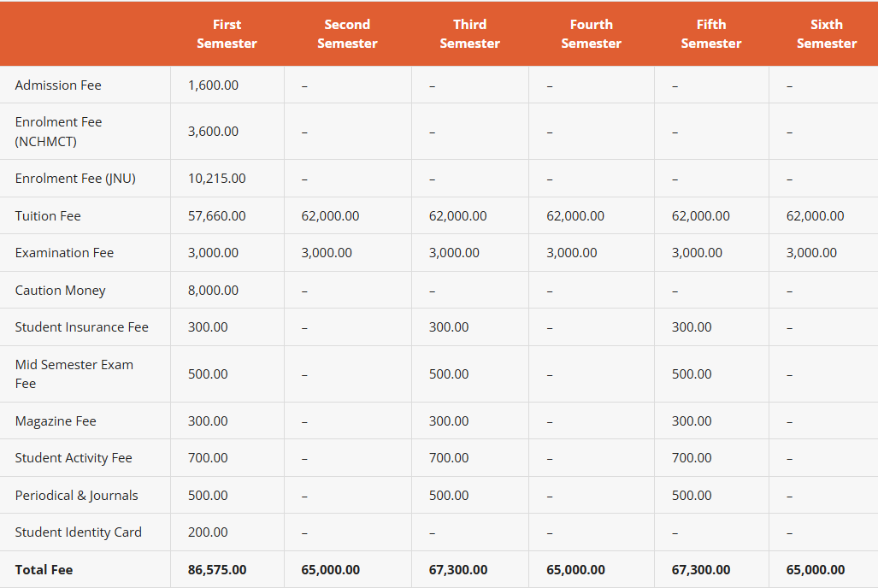Select Periodical & Journals Third Semester amount

[448, 496]
